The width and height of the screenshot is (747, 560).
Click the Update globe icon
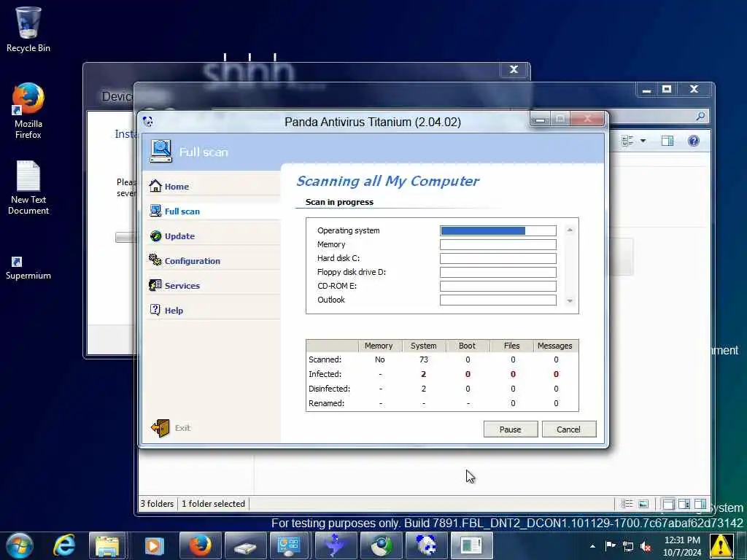point(155,236)
